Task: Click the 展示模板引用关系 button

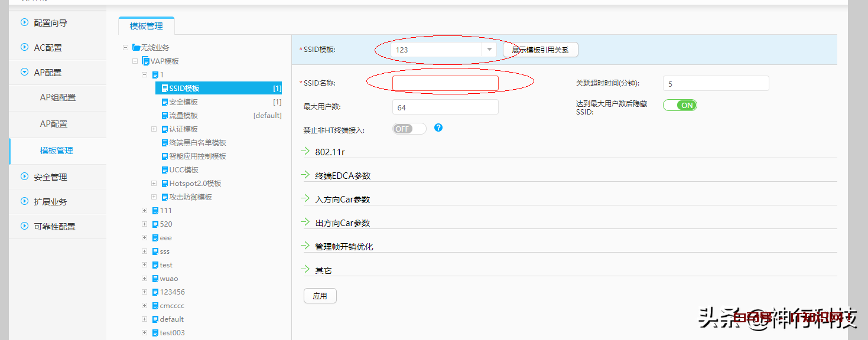Action: tap(540, 50)
